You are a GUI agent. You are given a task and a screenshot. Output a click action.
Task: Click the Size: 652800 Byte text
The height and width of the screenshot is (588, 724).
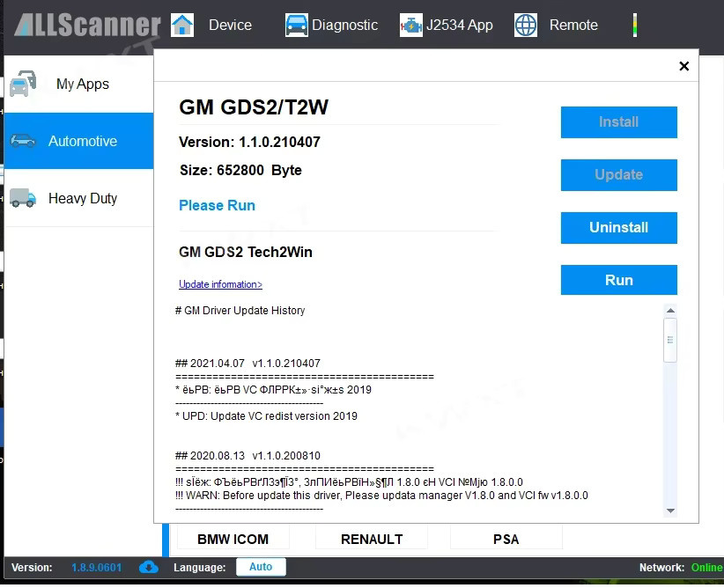coord(240,170)
